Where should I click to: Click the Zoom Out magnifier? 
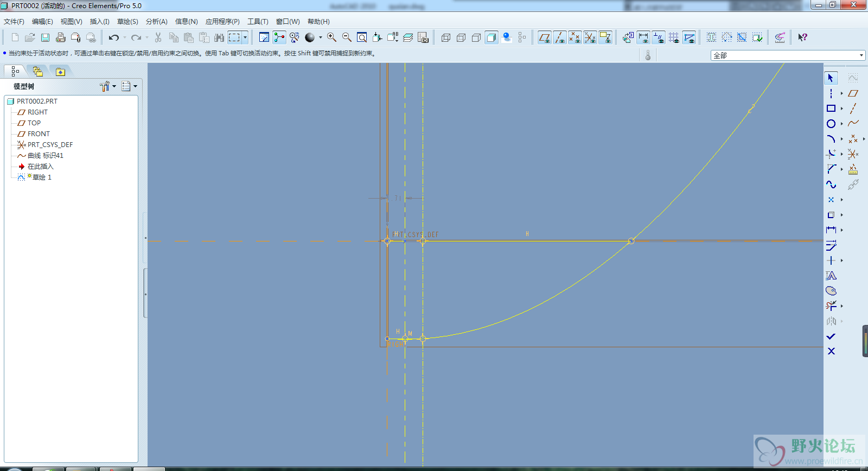(x=347, y=37)
